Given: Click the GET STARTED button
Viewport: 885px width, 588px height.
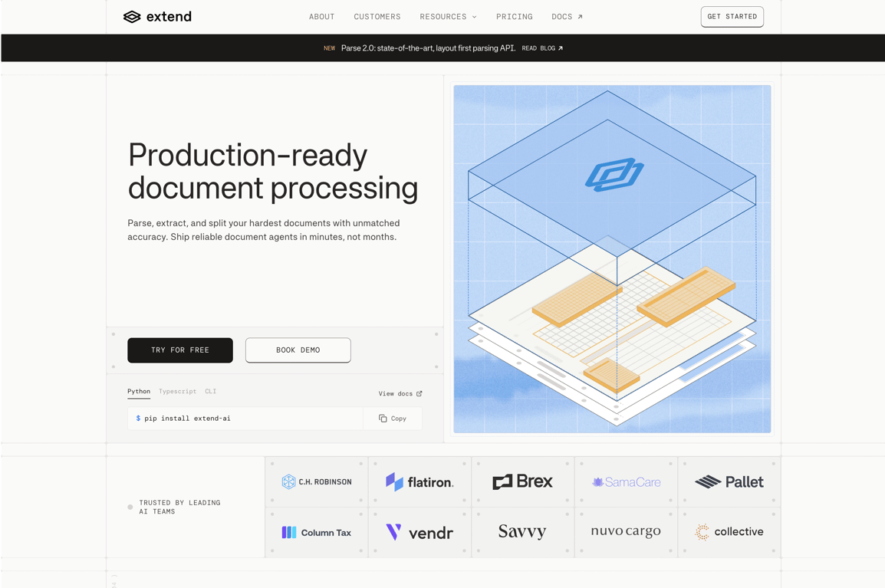Looking at the screenshot, I should click(x=732, y=16).
